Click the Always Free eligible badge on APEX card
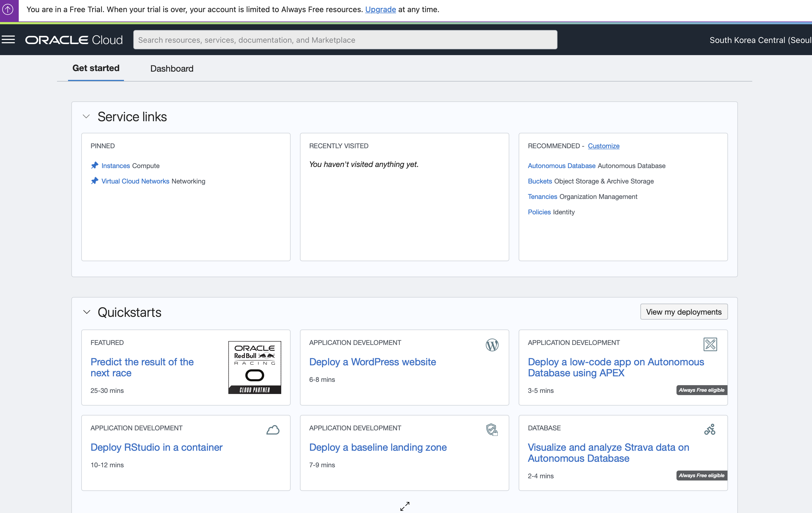 [x=702, y=390]
